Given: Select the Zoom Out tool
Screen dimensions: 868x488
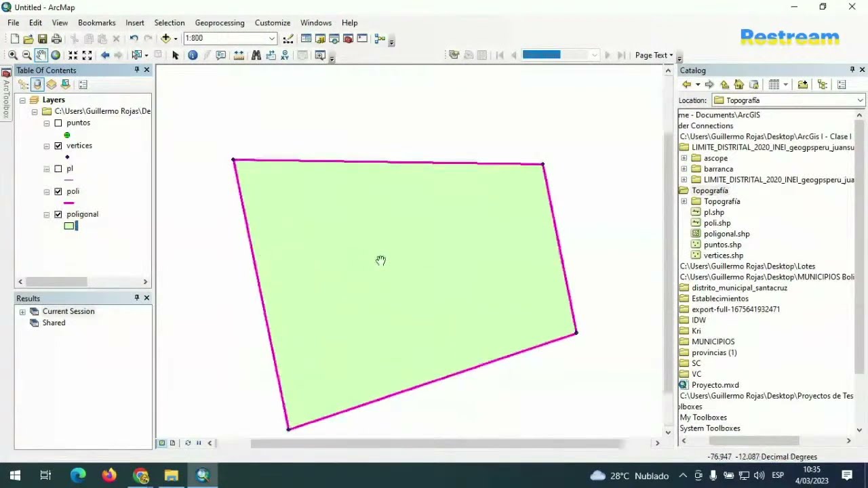Looking at the screenshot, I should (26, 55).
